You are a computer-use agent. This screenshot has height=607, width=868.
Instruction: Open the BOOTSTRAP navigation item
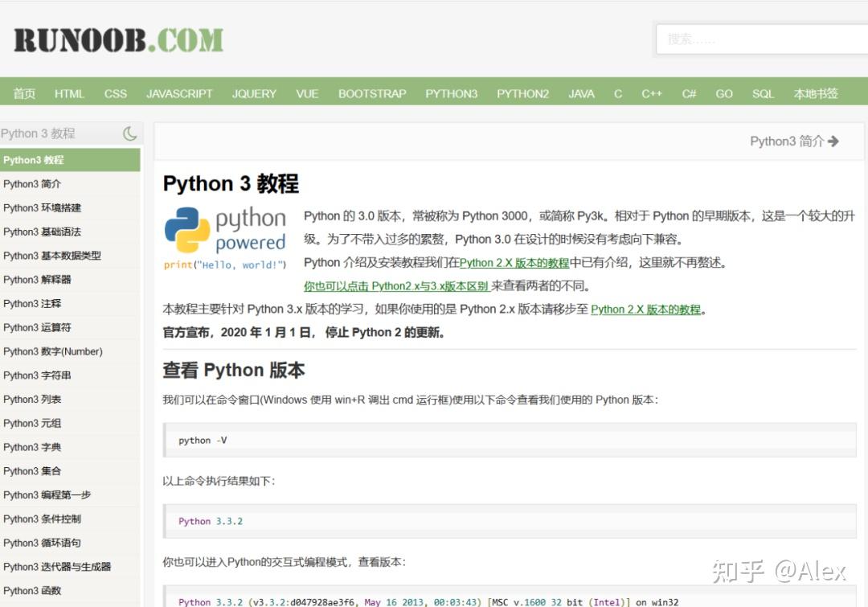372,93
